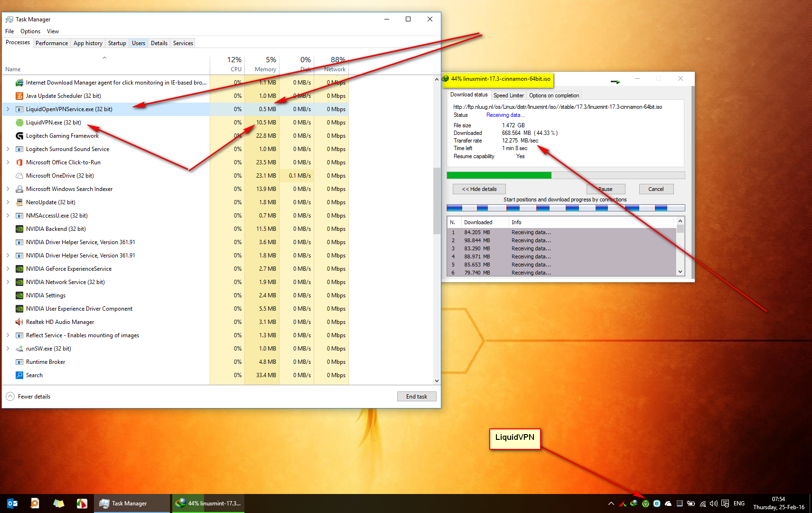Click the OneDrive cloud tray icon

coord(668,503)
